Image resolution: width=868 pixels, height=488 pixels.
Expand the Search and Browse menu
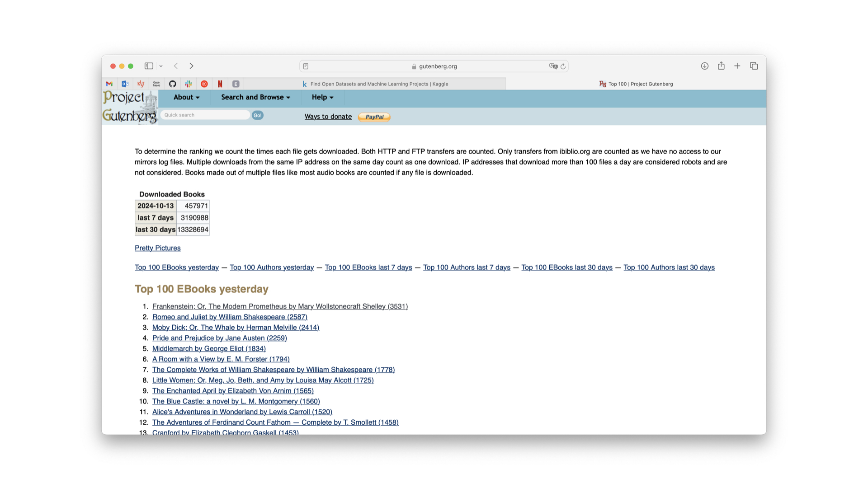tap(255, 98)
